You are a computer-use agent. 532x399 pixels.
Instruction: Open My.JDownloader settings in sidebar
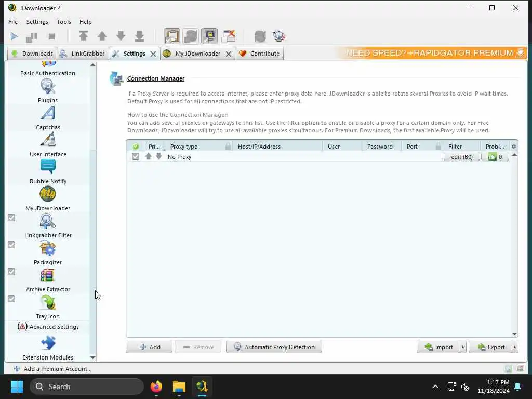pyautogui.click(x=48, y=198)
